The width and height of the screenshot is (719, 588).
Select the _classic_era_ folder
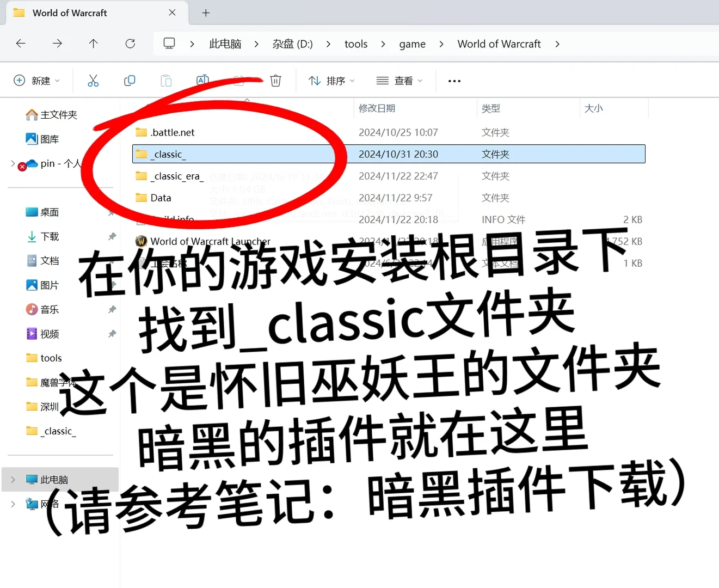169,176
